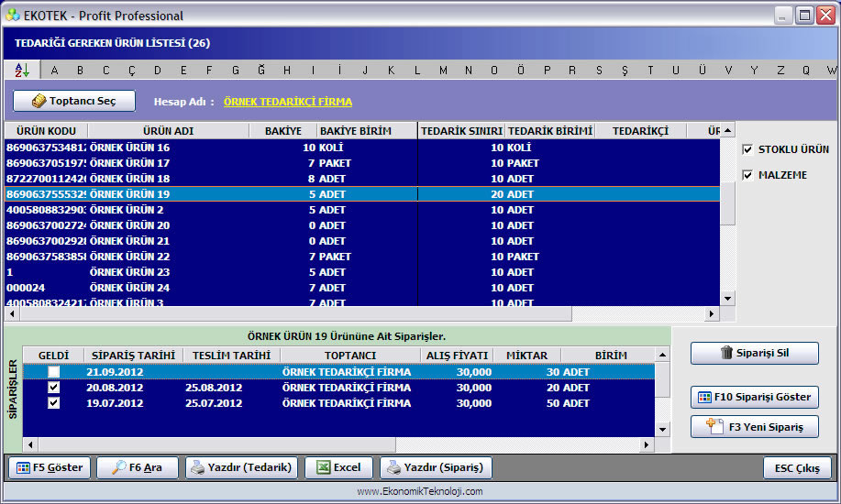
Task: Sort orders by SİPARİŞ TARİHİ header
Action: (133, 356)
